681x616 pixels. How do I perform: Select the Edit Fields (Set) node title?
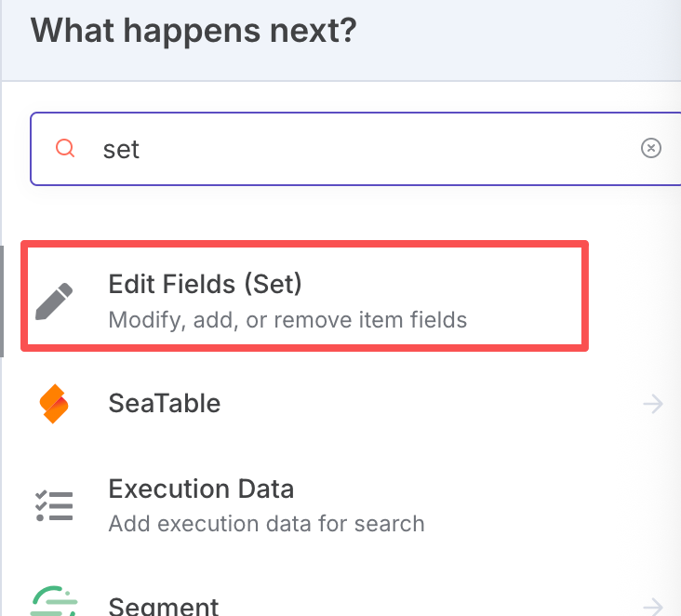pyautogui.click(x=205, y=284)
